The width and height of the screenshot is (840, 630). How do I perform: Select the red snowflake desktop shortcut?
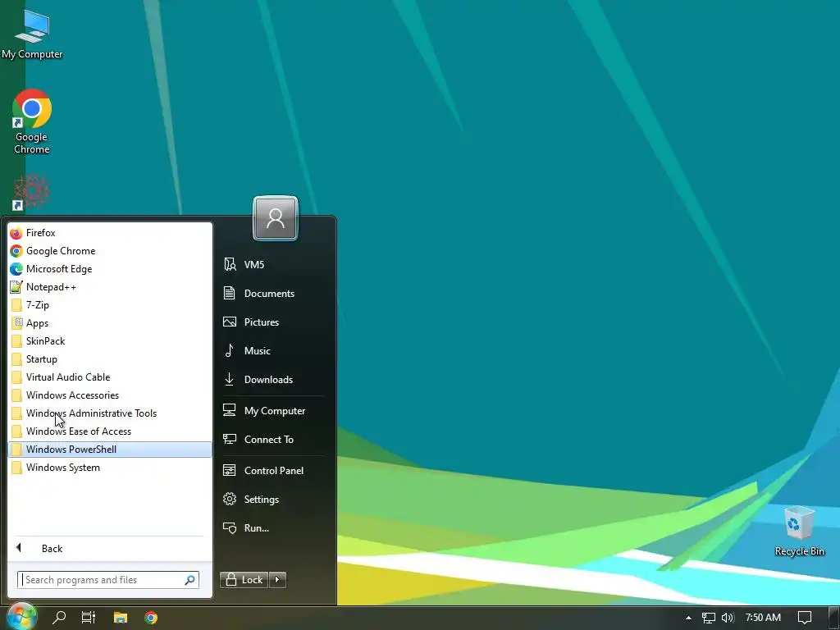pos(31,192)
